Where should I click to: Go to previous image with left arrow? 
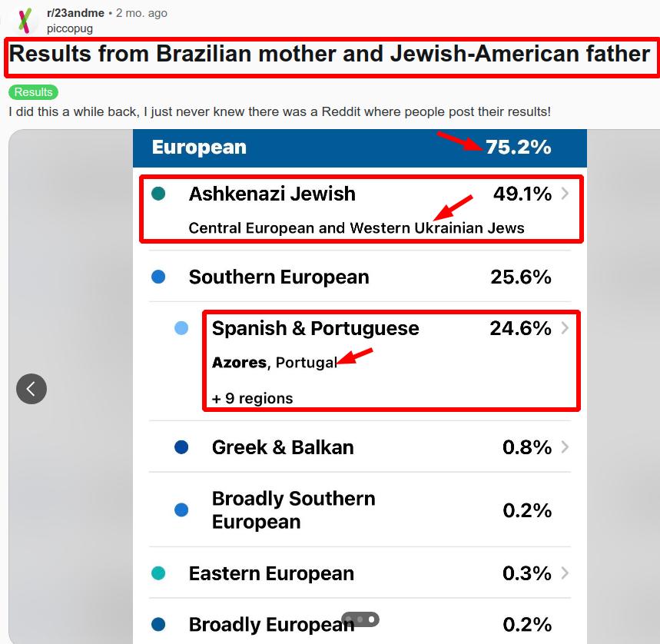click(32, 389)
